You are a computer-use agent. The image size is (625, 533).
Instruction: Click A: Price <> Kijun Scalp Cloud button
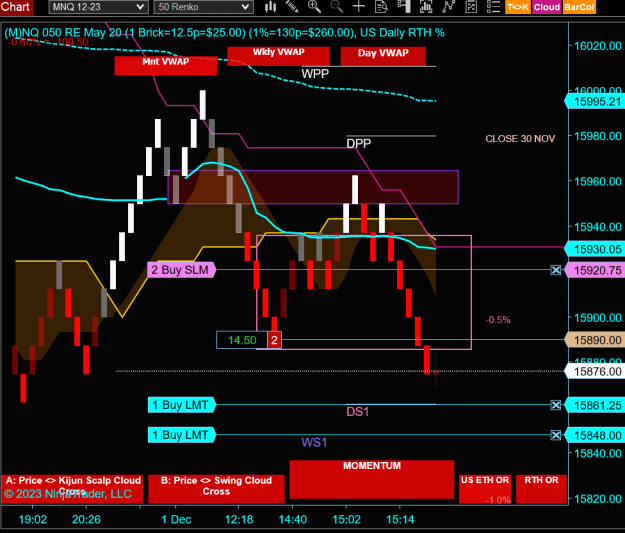72,489
